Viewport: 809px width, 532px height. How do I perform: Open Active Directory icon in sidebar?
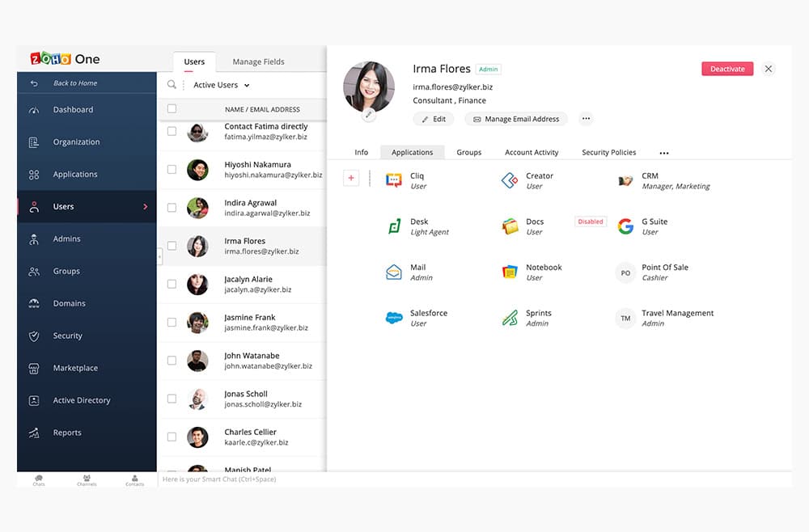34,400
